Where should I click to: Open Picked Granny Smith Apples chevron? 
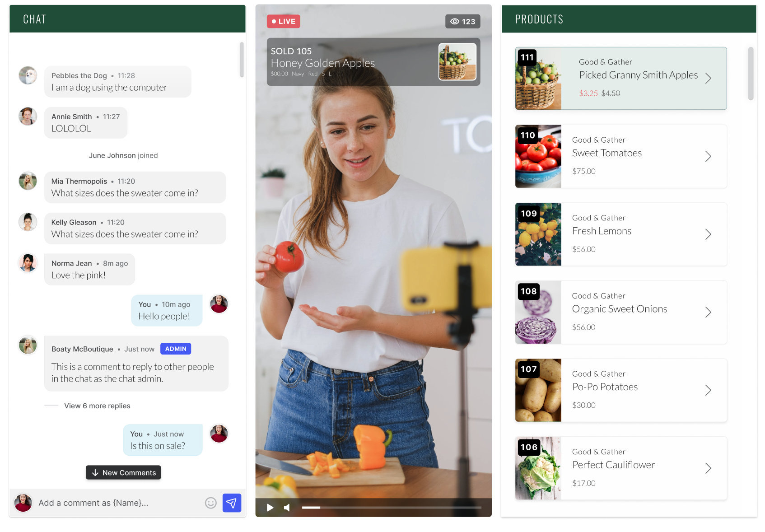[708, 78]
